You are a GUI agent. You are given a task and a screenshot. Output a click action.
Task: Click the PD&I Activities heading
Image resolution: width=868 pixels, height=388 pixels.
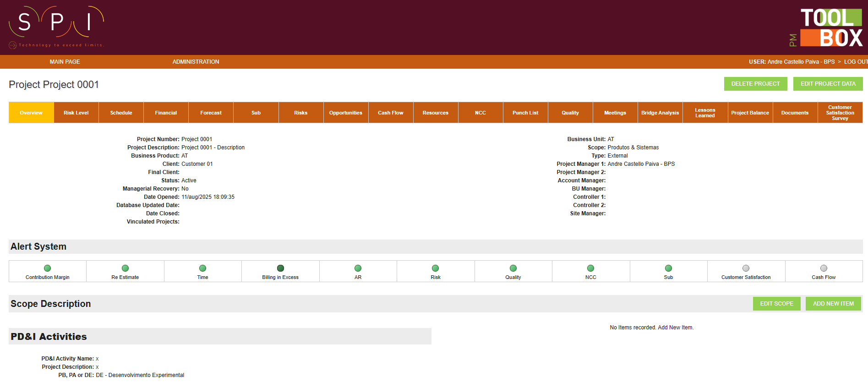[49, 337]
